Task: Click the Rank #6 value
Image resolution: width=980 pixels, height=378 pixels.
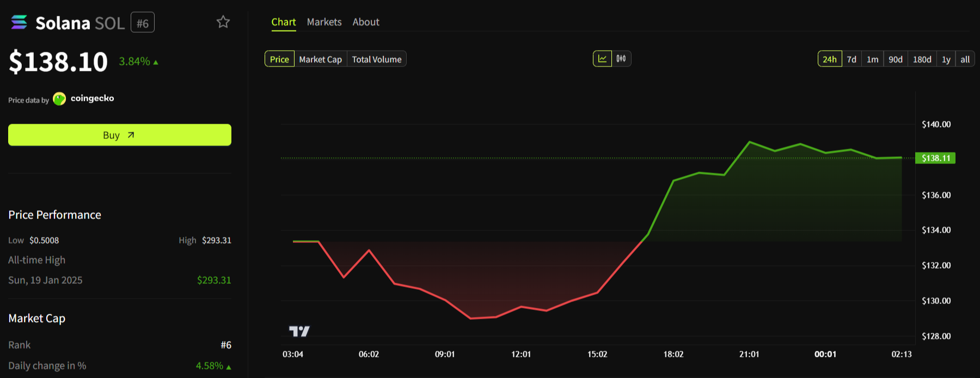Action: point(226,345)
